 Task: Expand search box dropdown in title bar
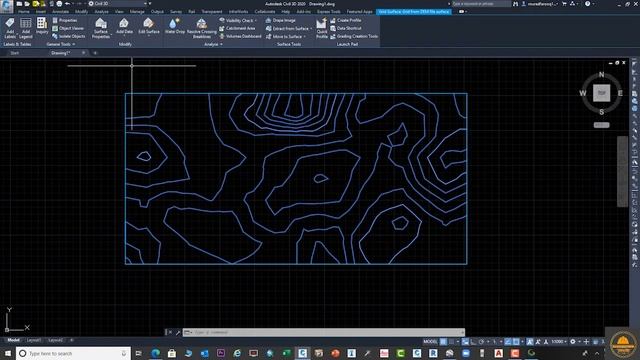click(x=449, y=4)
